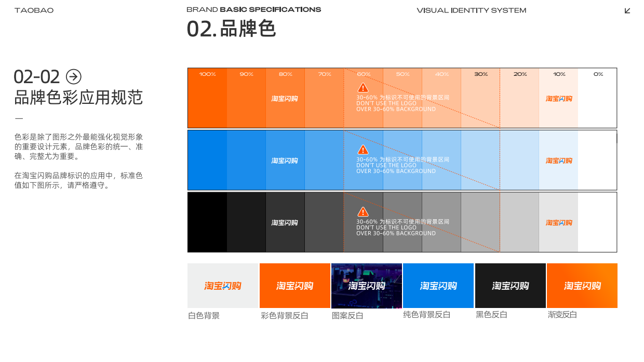Click the circled right-arrow icon beside 02-02

coord(74,77)
